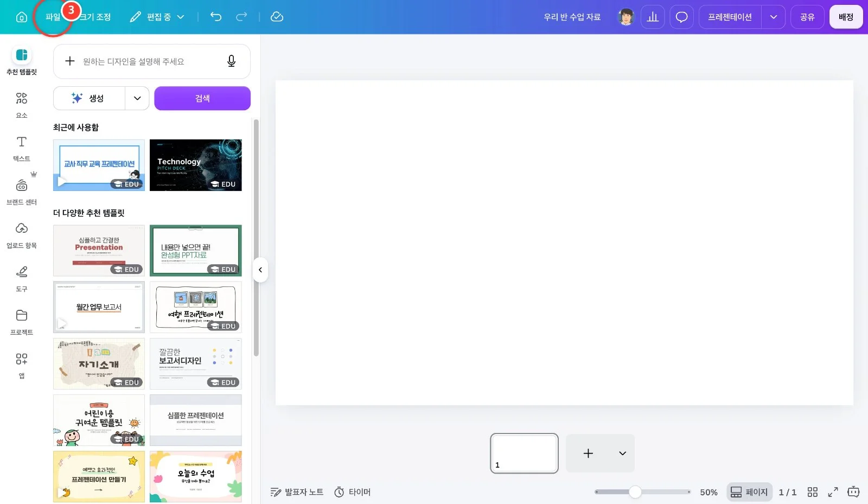
Task: Open the 업로드 항목 uploads panel
Action: point(22,235)
